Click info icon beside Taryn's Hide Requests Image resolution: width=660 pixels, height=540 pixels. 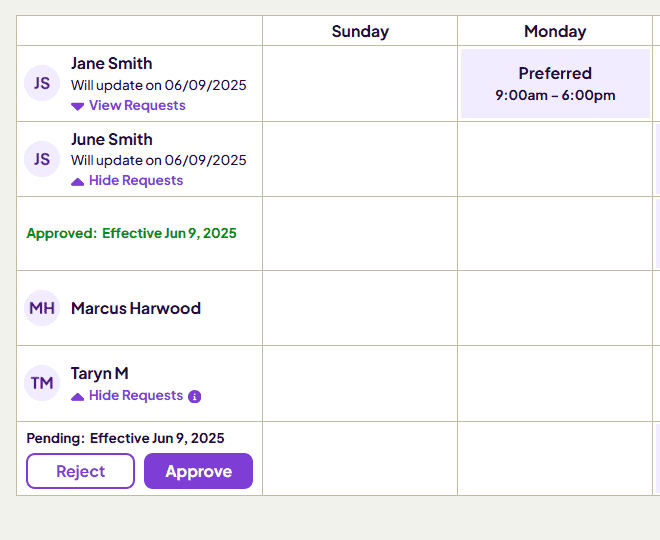195,396
